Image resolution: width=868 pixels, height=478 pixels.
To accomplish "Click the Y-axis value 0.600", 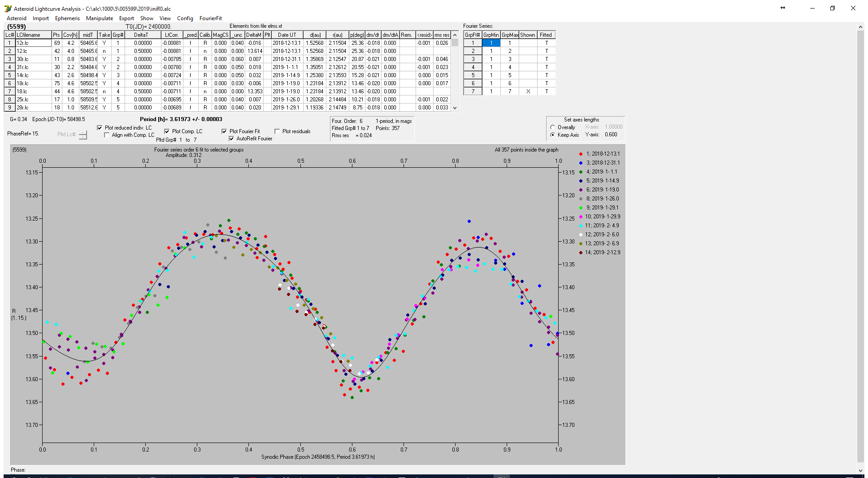I will pos(611,135).
